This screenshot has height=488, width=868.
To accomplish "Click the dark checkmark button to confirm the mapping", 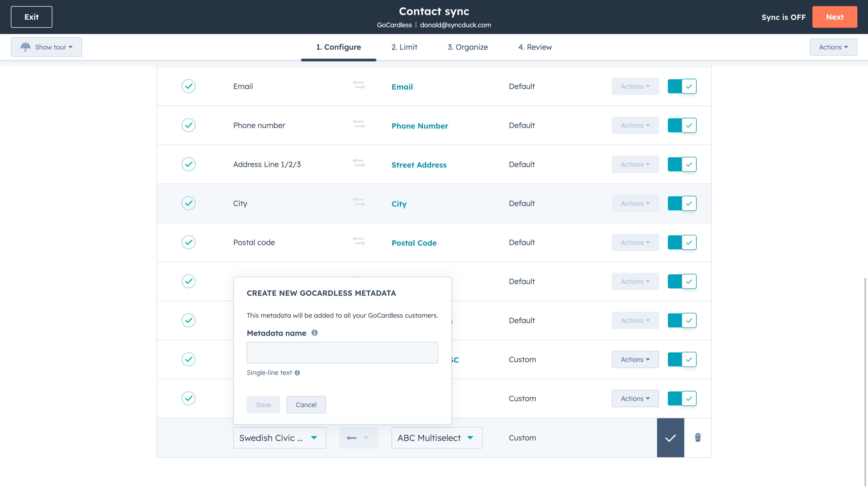I will coord(670,438).
